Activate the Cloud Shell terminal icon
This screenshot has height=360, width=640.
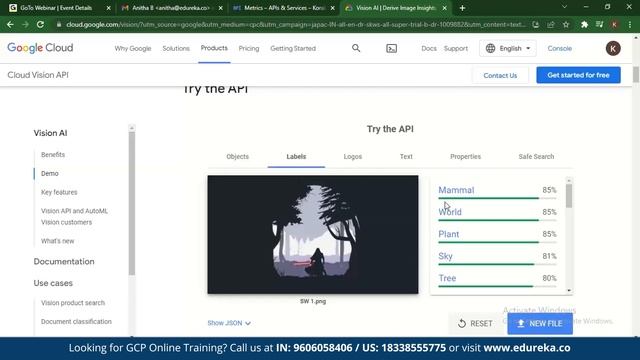391,49
